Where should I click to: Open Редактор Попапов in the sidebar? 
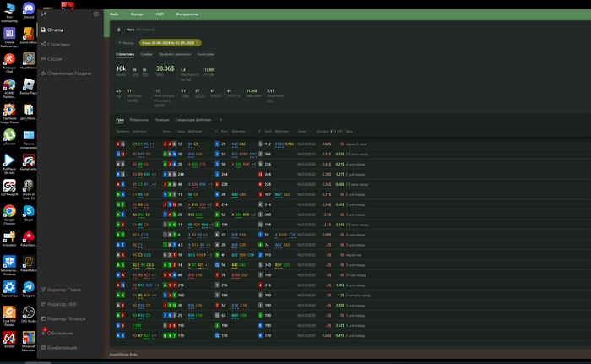(63, 318)
